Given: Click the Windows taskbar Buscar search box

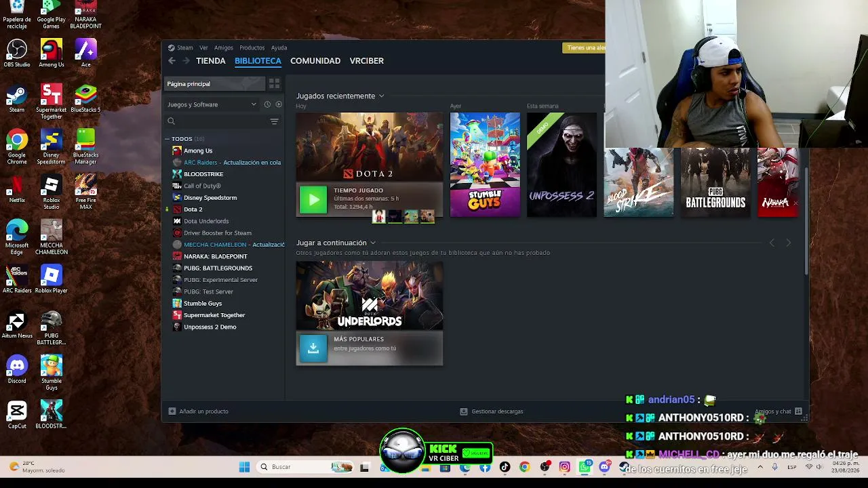Looking at the screenshot, I should [x=305, y=466].
